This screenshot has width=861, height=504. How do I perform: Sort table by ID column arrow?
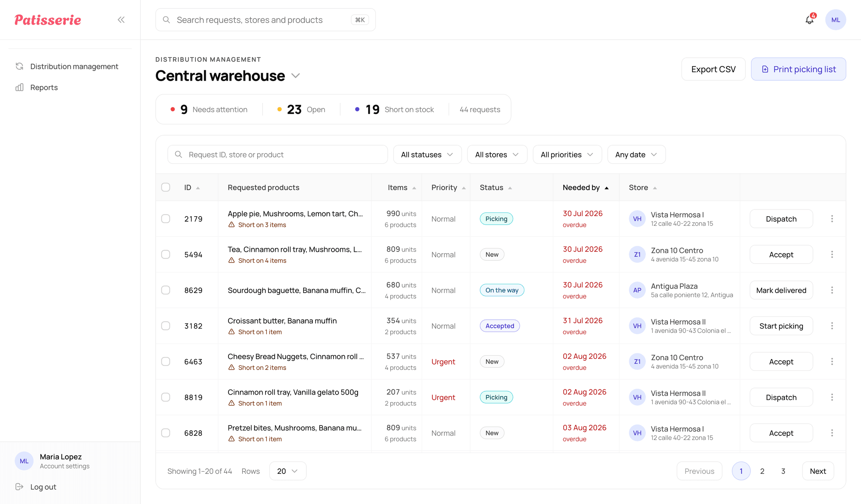pos(198,188)
